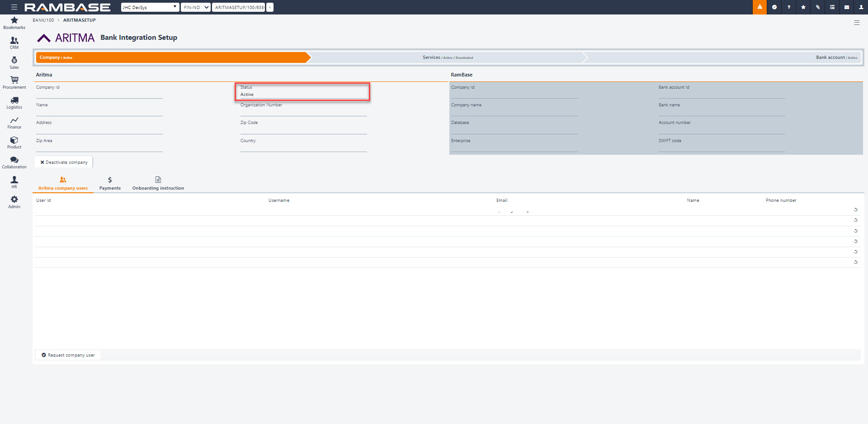Sort by the User Id column header
The height and width of the screenshot is (424, 868).
pos(43,200)
